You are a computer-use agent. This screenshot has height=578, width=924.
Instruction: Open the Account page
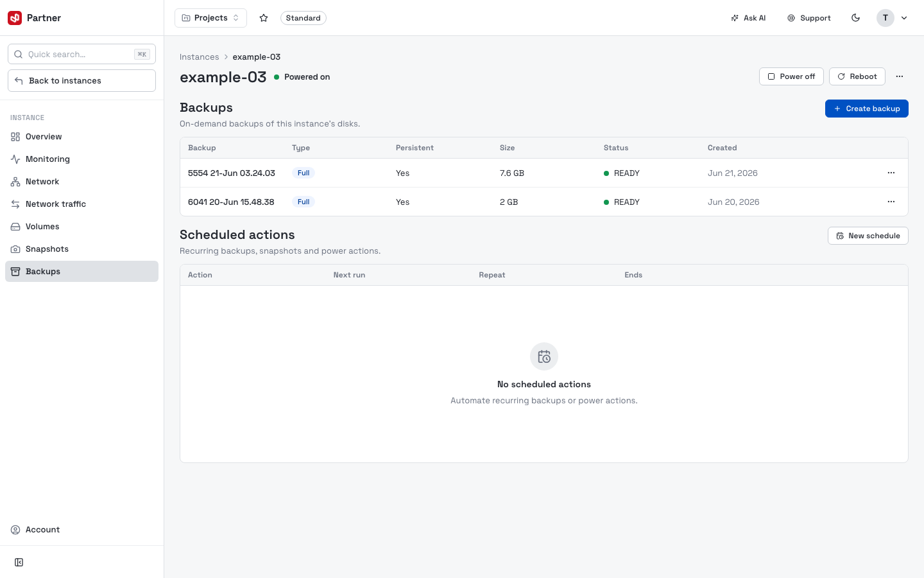pos(81,529)
